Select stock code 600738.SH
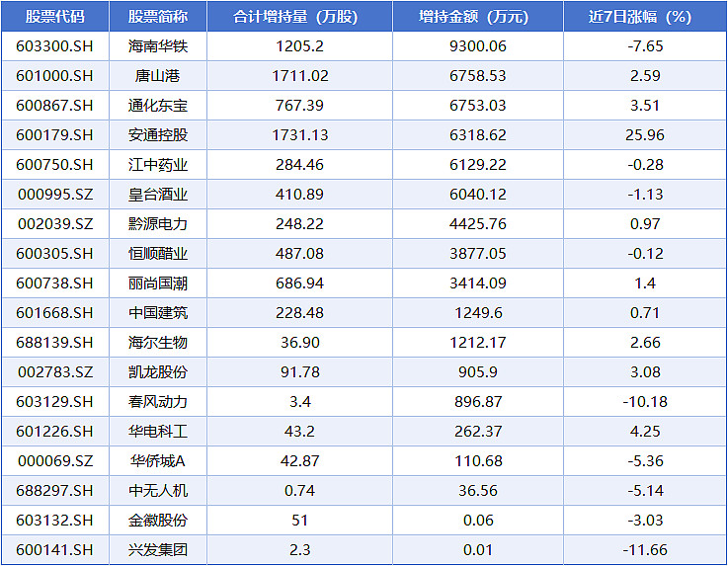 54,283
